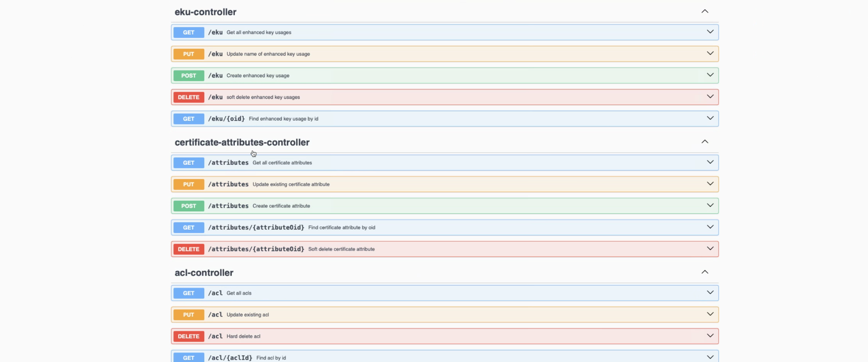The width and height of the screenshot is (868, 362).
Task: Click DELETE badge for /attributes/{attributeOid}
Action: [189, 249]
